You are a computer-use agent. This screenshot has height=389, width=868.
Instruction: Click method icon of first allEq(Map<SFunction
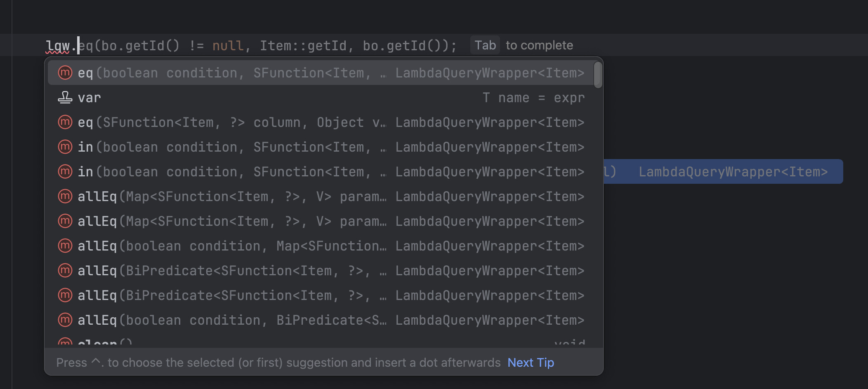(65, 196)
